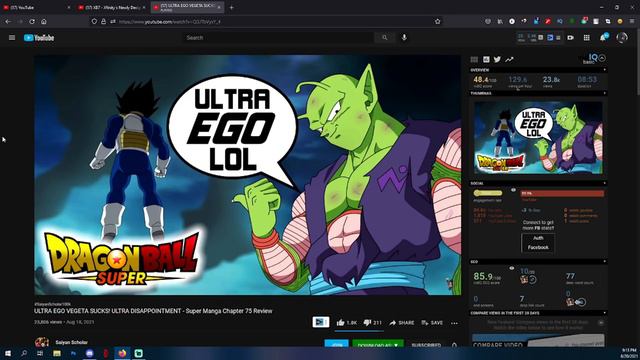Toggle the eye icon in Social section
Viewport: 640px width, 360px height.
(x=513, y=190)
